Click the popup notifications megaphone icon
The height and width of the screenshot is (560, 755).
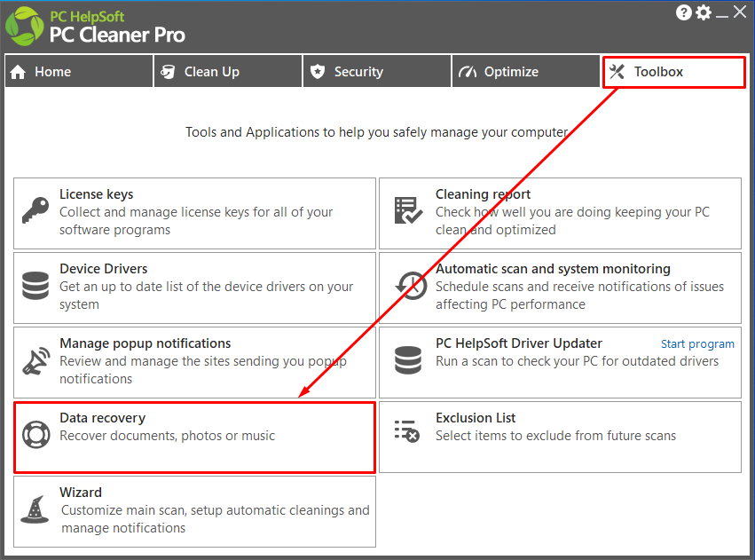coord(36,360)
